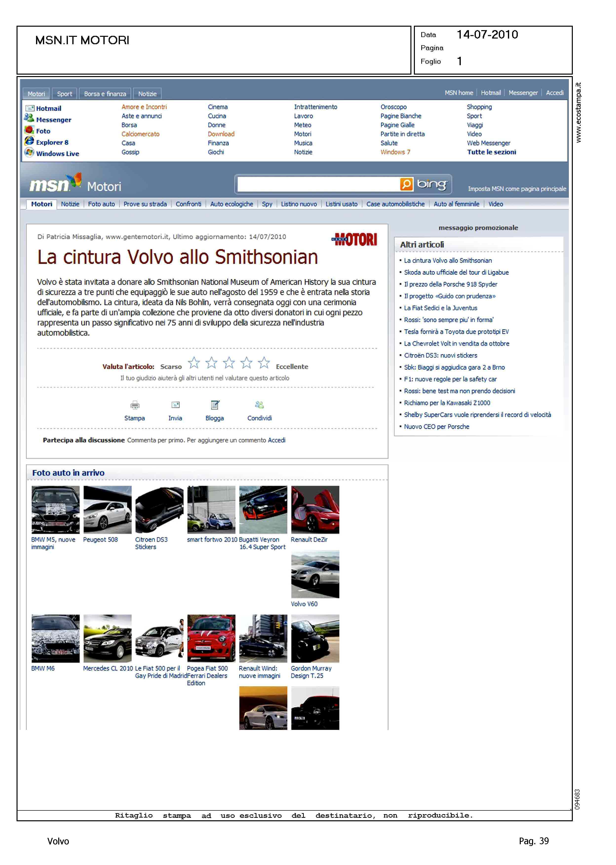This screenshot has height=865, width=616.
Task: Click the Condividi people icon
Action: (259, 405)
